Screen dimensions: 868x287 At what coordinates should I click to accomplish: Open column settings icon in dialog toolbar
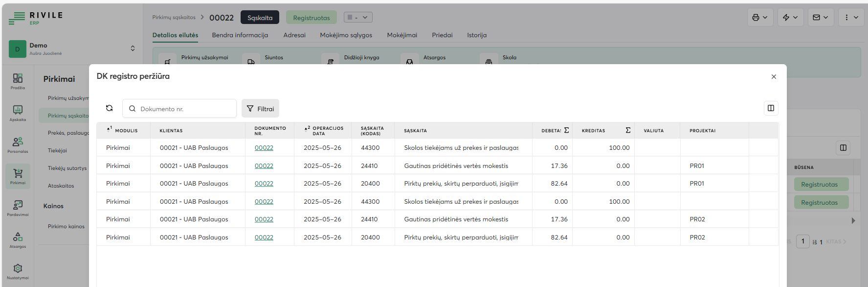tap(771, 108)
